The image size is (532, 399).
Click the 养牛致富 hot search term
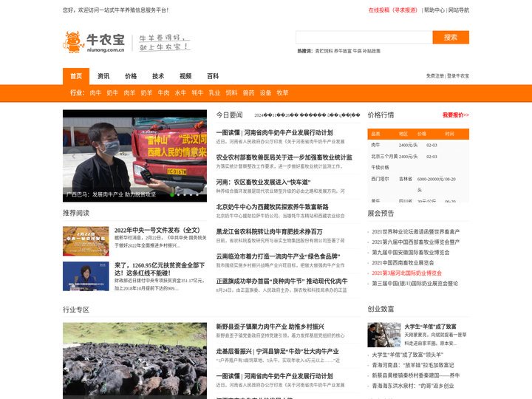point(343,51)
